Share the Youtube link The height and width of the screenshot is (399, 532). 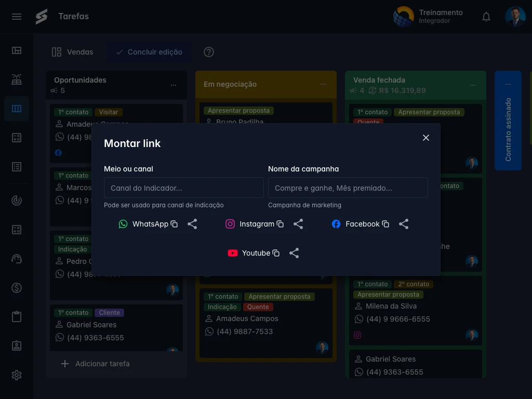tap(294, 253)
